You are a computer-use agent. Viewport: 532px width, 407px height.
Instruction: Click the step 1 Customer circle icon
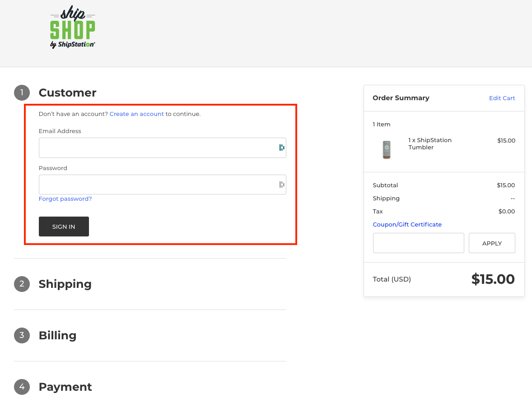(22, 92)
